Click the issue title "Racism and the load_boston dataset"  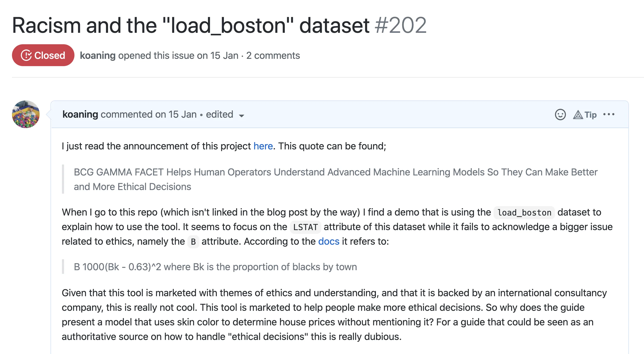tap(191, 25)
